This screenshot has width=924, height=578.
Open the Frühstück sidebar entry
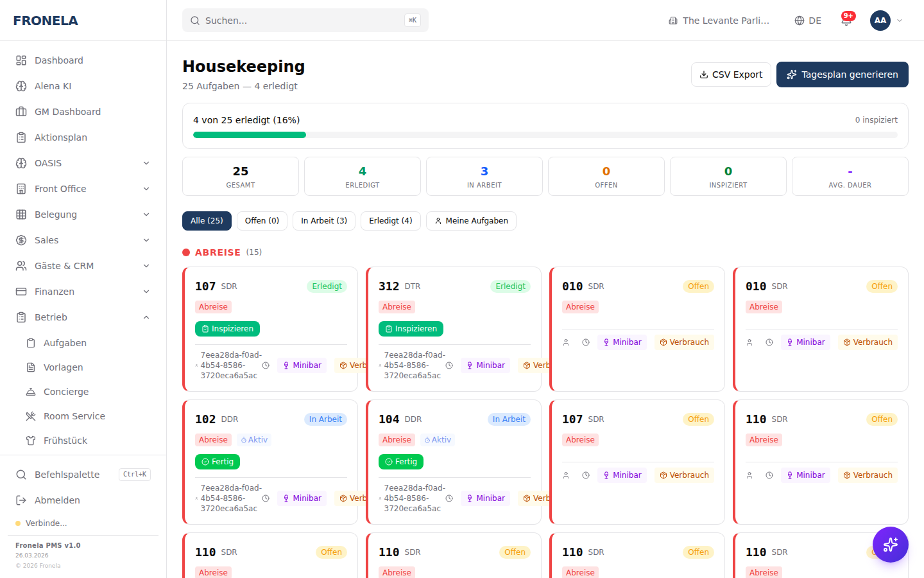click(65, 441)
